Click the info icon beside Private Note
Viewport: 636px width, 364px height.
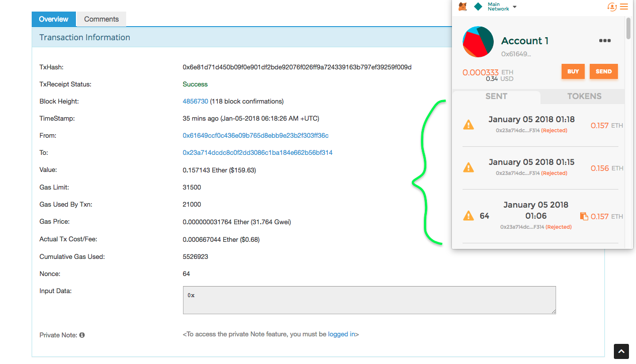click(82, 335)
